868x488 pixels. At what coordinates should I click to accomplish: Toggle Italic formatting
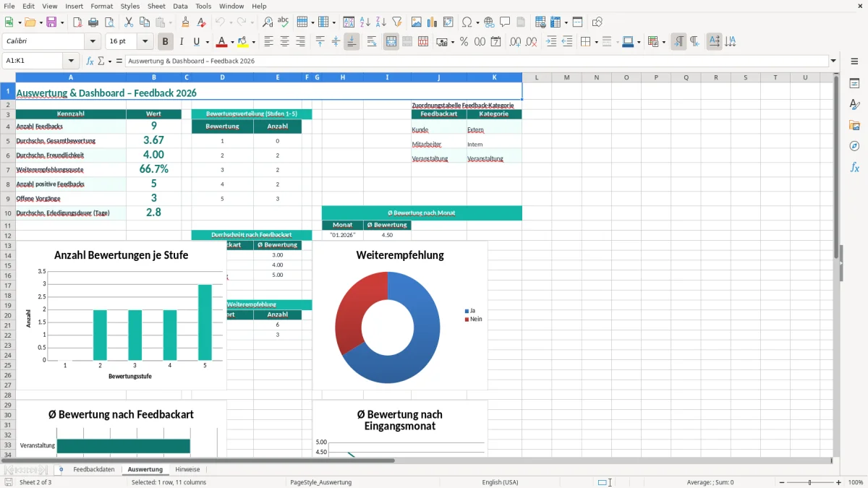(181, 42)
